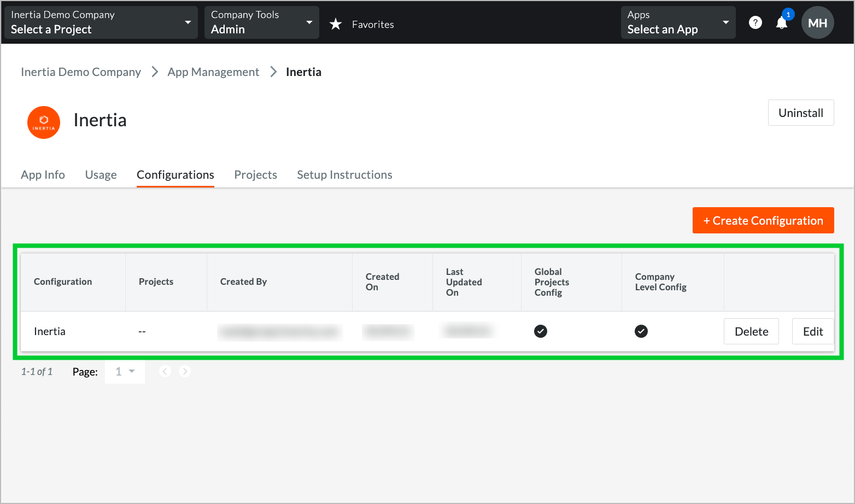The image size is (855, 504).
Task: Open the Company Tools Admin dropdown
Action: click(262, 22)
